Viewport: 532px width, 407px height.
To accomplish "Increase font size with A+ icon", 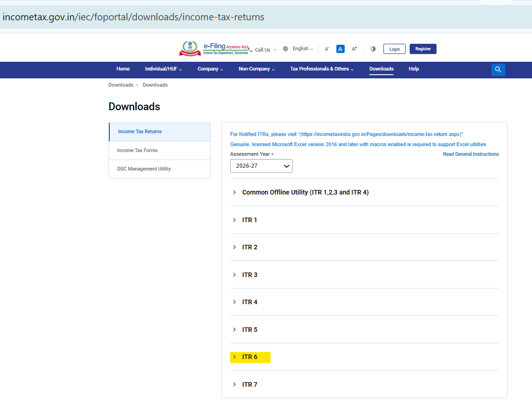I will (x=354, y=49).
